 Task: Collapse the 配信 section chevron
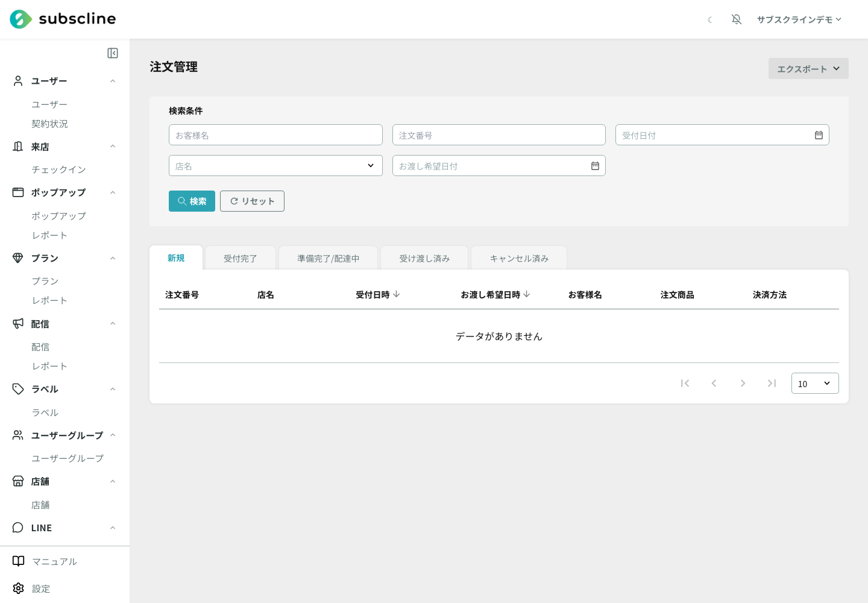pos(113,324)
